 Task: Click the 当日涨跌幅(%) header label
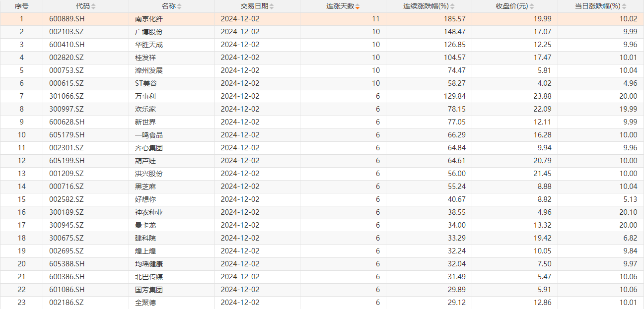[x=598, y=6]
